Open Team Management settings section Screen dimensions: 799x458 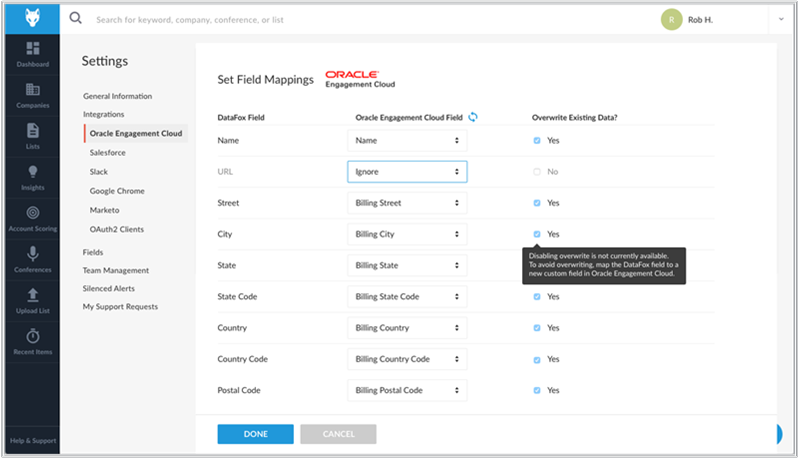[x=116, y=270]
